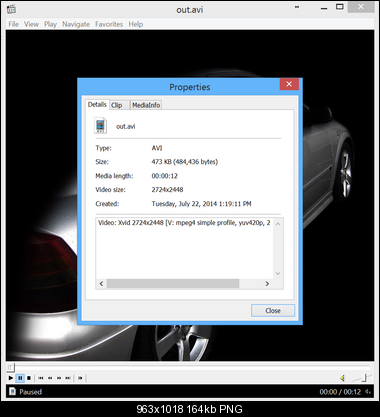This screenshot has height=417, width=380.
Task: Click the frame step icon
Action: point(80,378)
